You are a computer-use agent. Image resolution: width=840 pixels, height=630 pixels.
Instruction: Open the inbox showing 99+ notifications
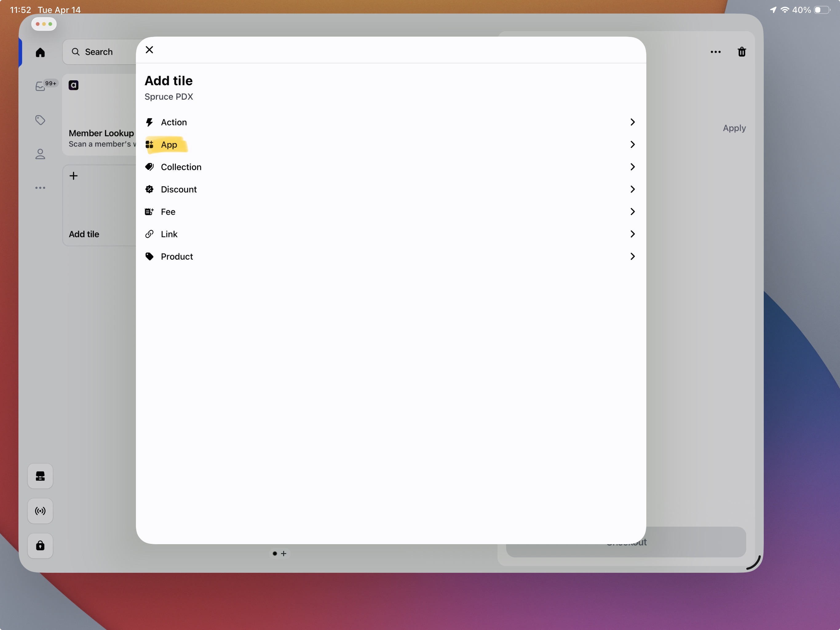(41, 86)
